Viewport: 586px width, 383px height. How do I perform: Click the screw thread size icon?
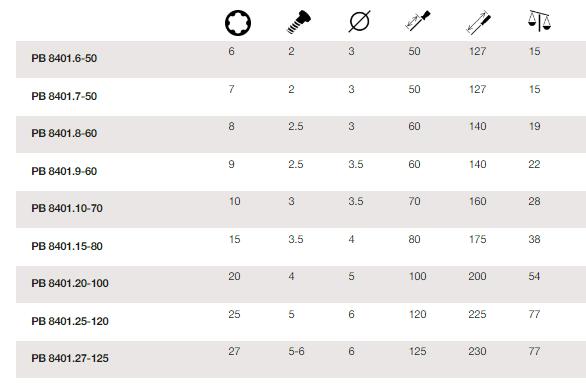[299, 22]
